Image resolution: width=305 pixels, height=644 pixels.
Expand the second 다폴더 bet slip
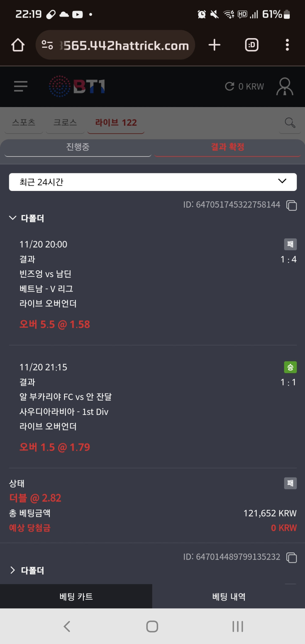pyautogui.click(x=13, y=570)
